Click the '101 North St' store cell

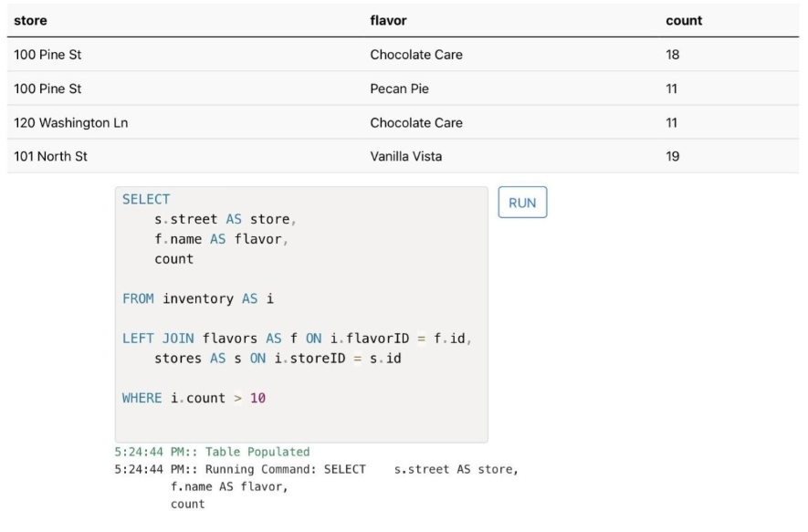click(50, 156)
